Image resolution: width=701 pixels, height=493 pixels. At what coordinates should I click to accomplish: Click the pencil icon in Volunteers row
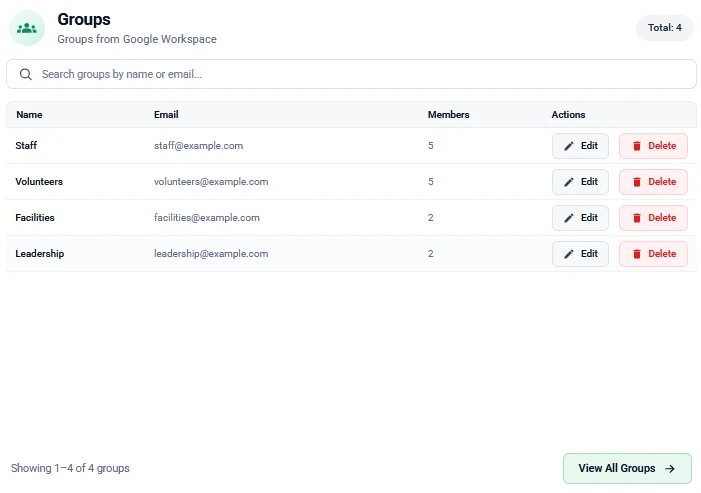(x=569, y=182)
